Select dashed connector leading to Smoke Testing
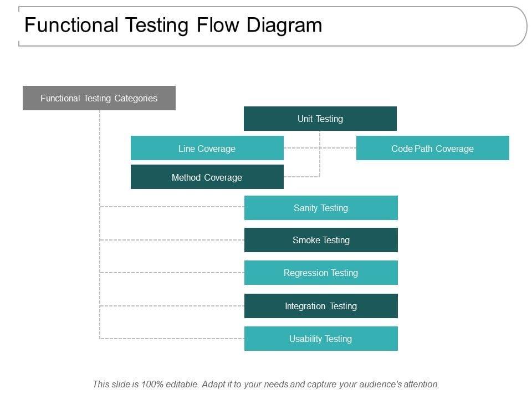 [172, 240]
